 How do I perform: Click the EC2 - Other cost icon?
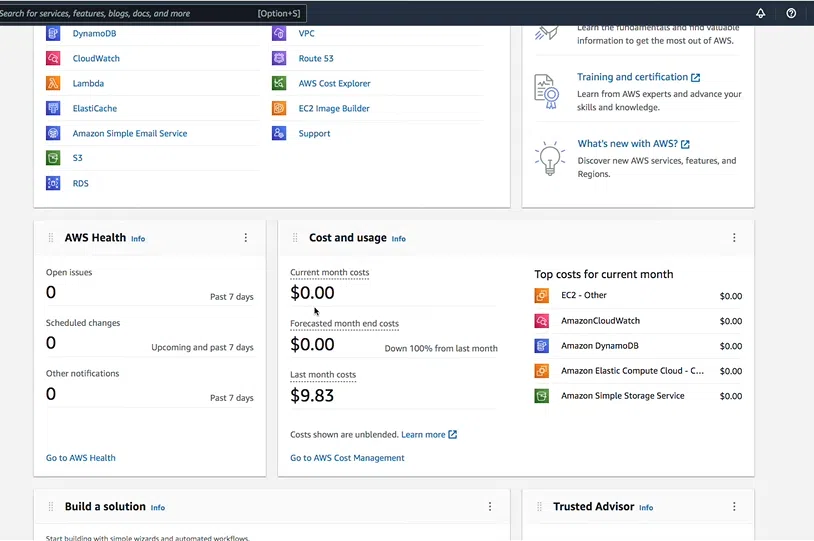pos(541,295)
